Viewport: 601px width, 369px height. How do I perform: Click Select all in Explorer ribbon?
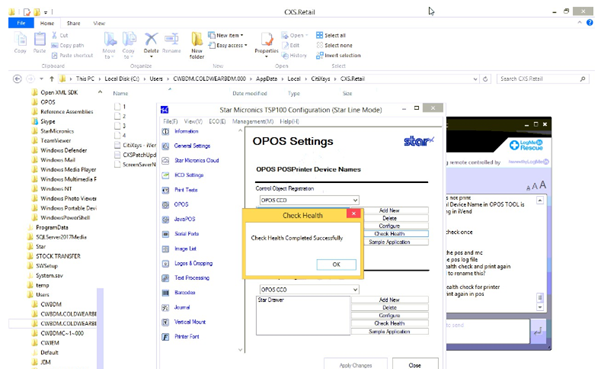(331, 35)
